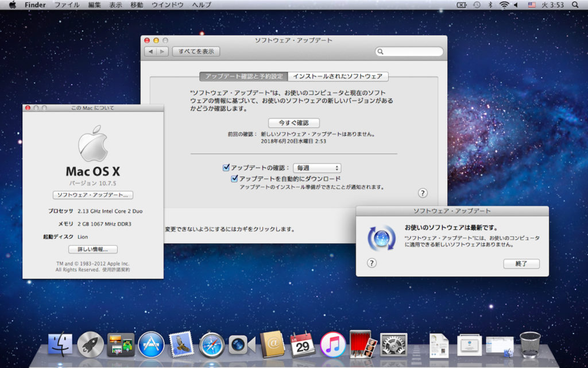Launch the App Store dock icon
Viewport: 588px width, 368px height.
tap(152, 344)
